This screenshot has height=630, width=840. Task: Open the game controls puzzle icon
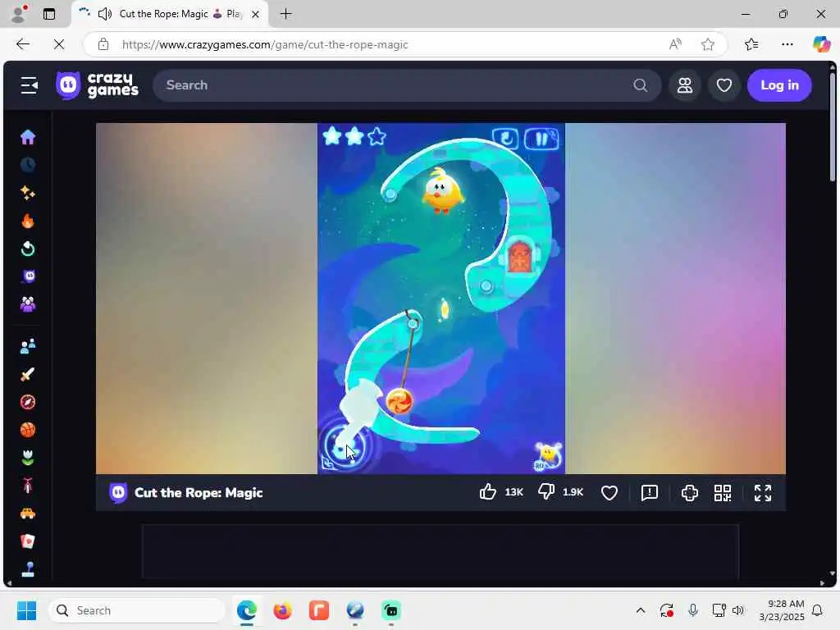click(689, 492)
